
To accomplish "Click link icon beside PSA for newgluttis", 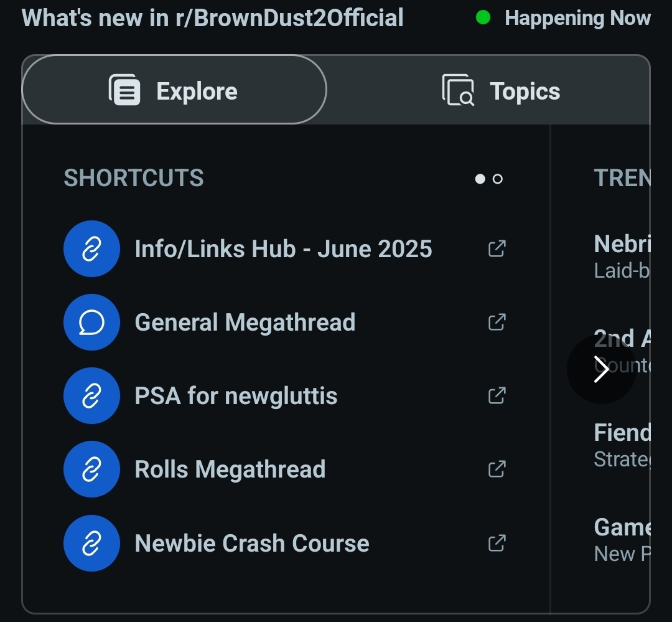I will 91,395.
